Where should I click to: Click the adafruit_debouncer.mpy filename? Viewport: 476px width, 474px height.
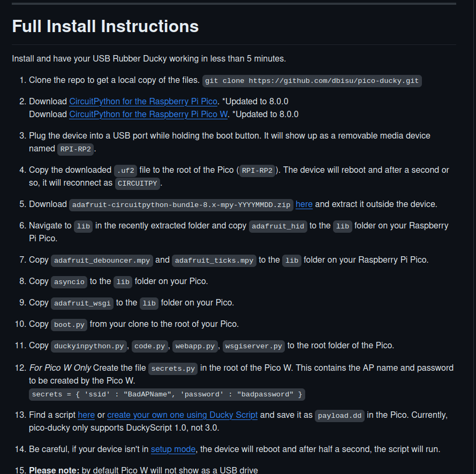102,260
